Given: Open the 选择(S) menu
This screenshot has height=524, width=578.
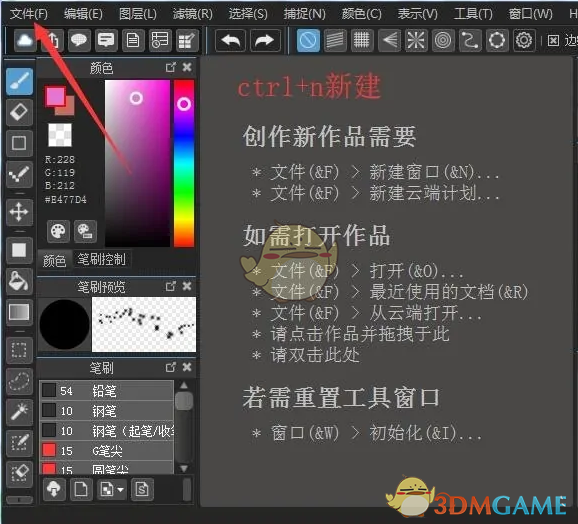Looking at the screenshot, I should [x=248, y=14].
